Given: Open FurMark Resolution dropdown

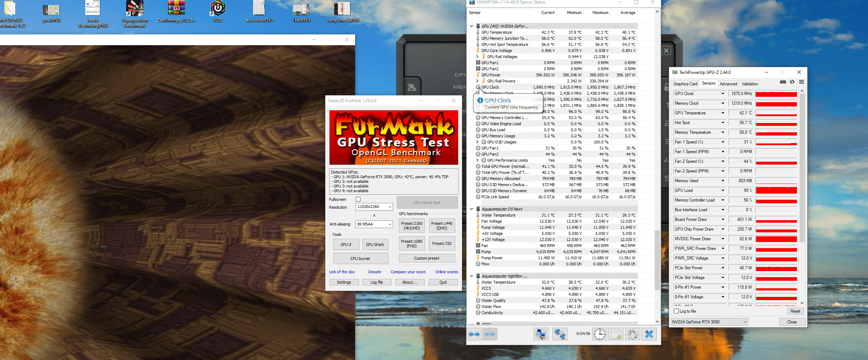Looking at the screenshot, I should click(374, 207).
